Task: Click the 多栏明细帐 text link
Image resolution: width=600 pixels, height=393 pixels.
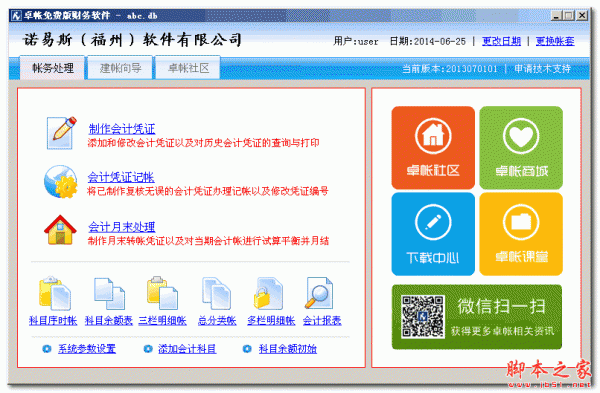Action: point(271,320)
